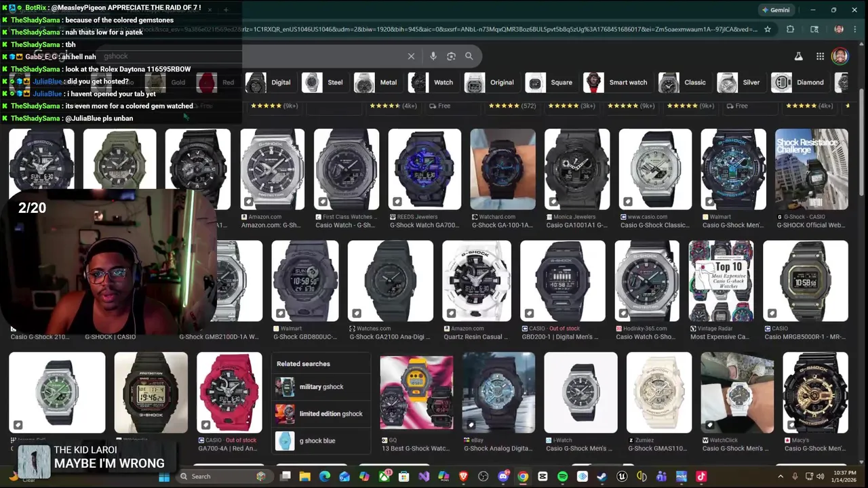The width and height of the screenshot is (868, 488).
Task: Open Search Labs flask icon
Action: pos(798,56)
